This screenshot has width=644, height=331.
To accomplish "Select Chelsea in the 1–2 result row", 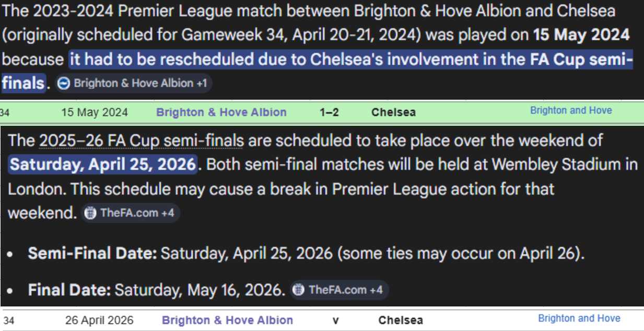I will (x=394, y=112).
